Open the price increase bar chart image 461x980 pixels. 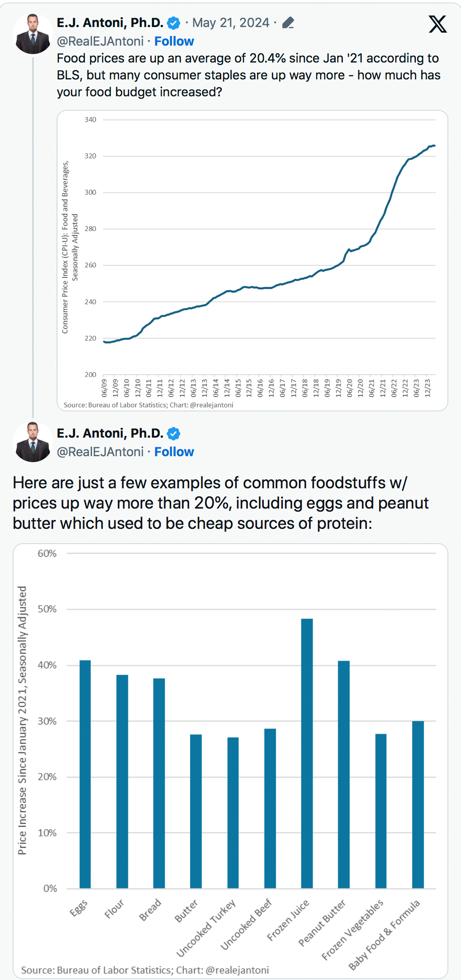click(x=230, y=760)
